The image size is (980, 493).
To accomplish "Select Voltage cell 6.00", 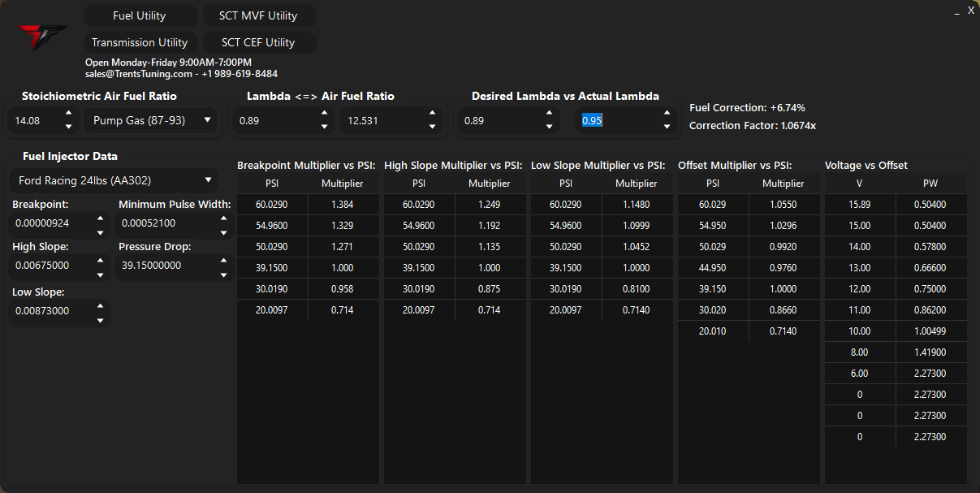I will coord(860,374).
